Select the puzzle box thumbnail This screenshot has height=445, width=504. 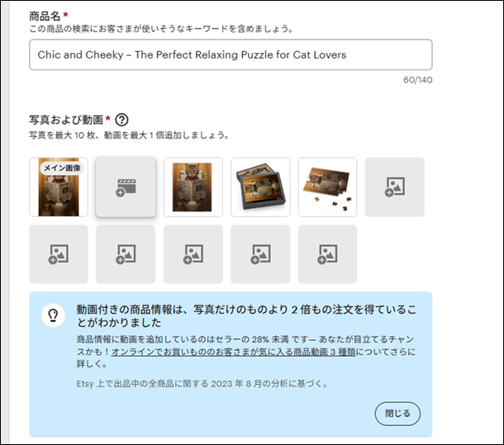260,187
